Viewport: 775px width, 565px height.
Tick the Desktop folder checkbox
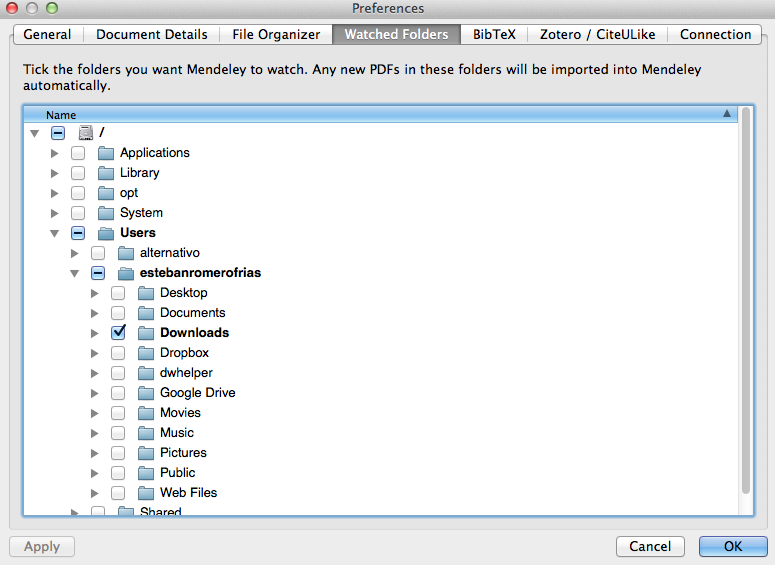(x=118, y=293)
